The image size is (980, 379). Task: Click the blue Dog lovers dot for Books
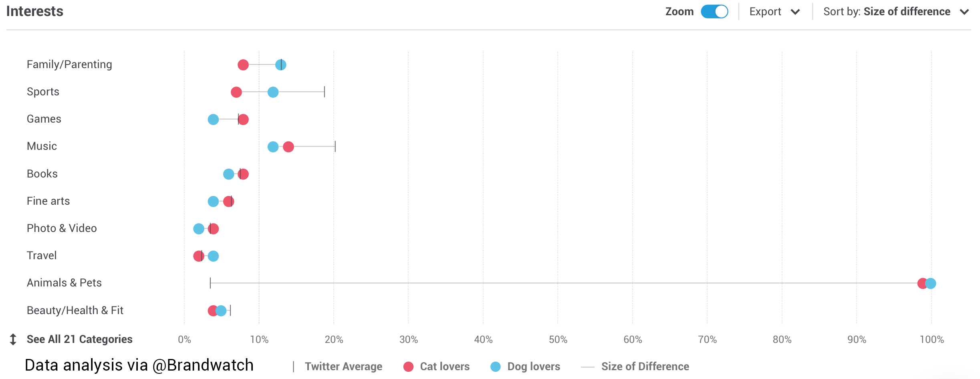pos(228,174)
